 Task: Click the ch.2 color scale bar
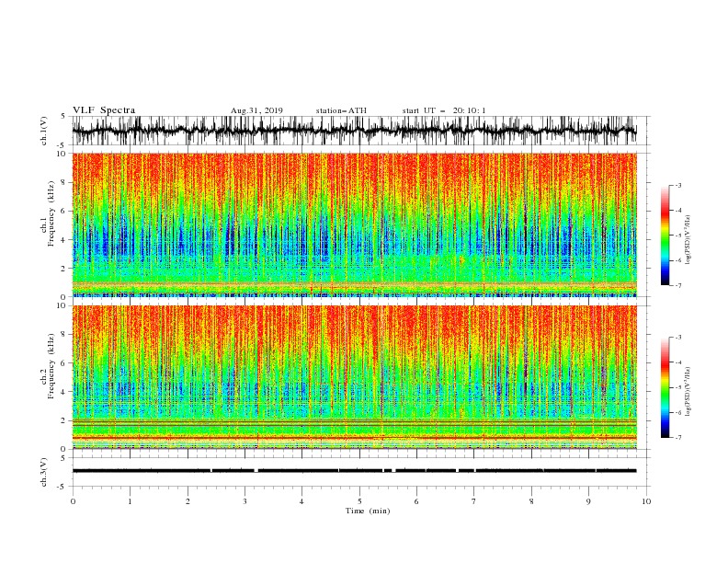coord(665,387)
